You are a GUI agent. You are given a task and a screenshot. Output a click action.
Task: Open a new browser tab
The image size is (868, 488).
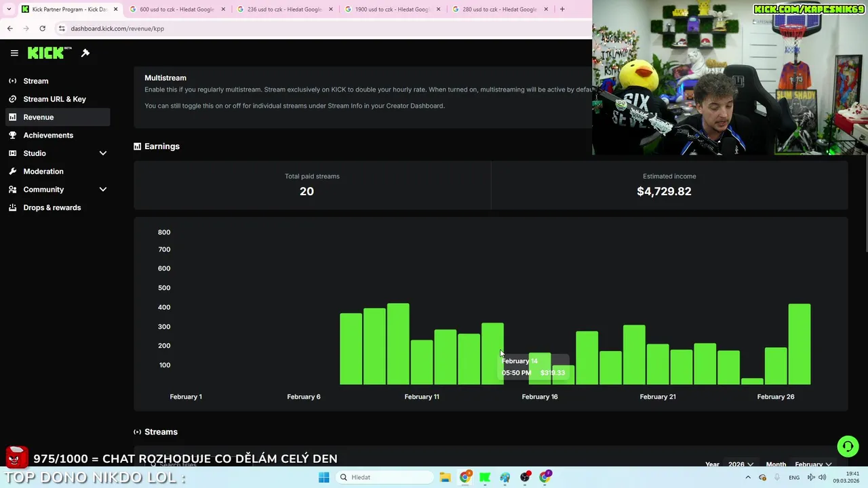click(x=561, y=9)
